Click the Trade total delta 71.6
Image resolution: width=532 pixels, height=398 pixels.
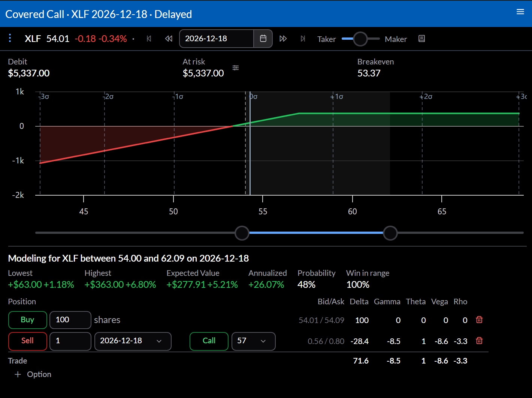[x=361, y=361]
